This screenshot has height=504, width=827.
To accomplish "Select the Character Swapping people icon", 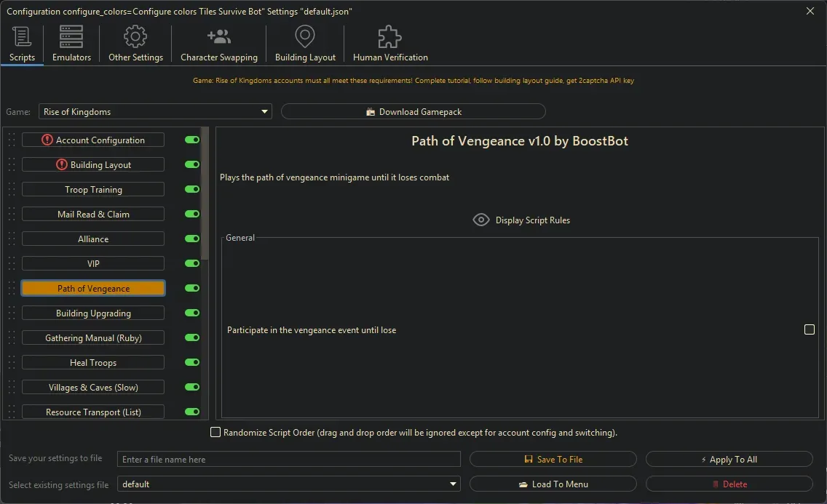I will pos(218,35).
